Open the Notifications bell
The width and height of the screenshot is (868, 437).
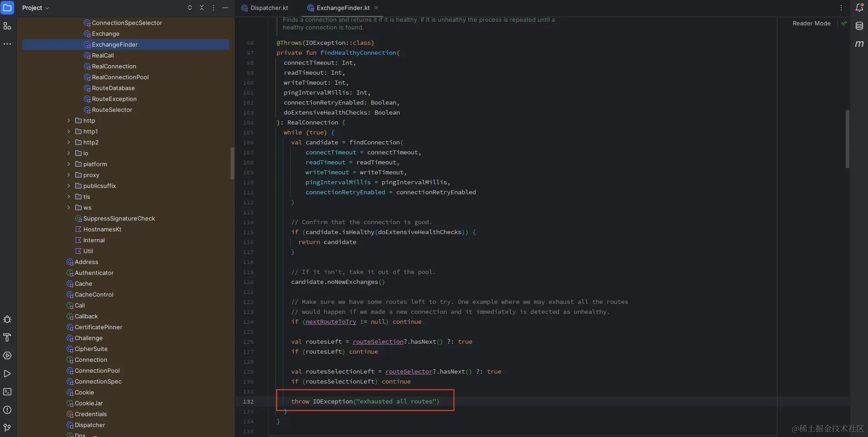[x=859, y=8]
